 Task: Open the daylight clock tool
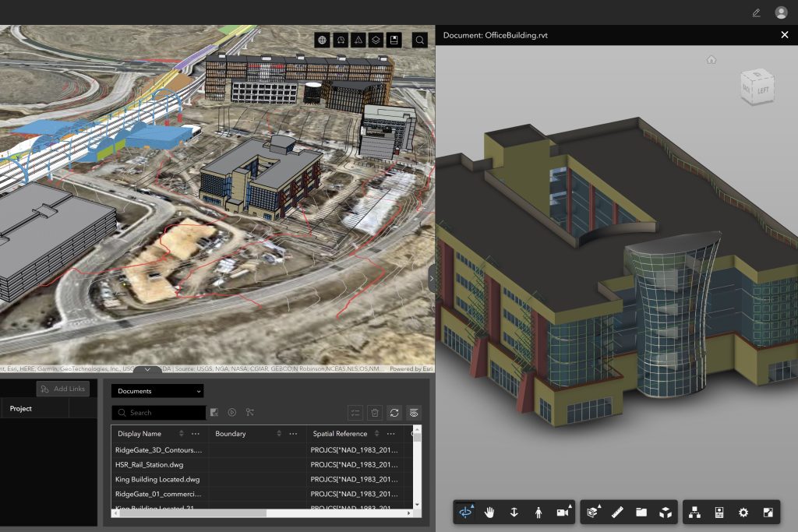point(341,40)
